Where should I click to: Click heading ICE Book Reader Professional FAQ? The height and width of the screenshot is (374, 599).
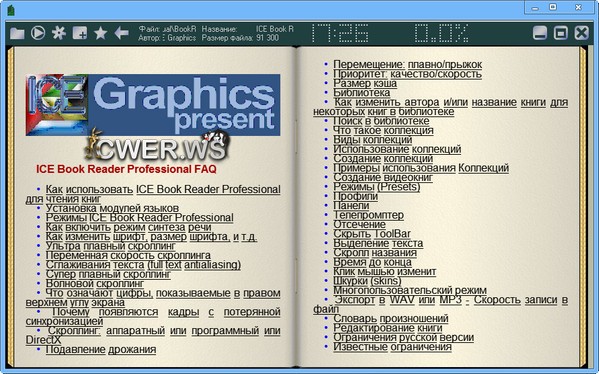[126, 169]
